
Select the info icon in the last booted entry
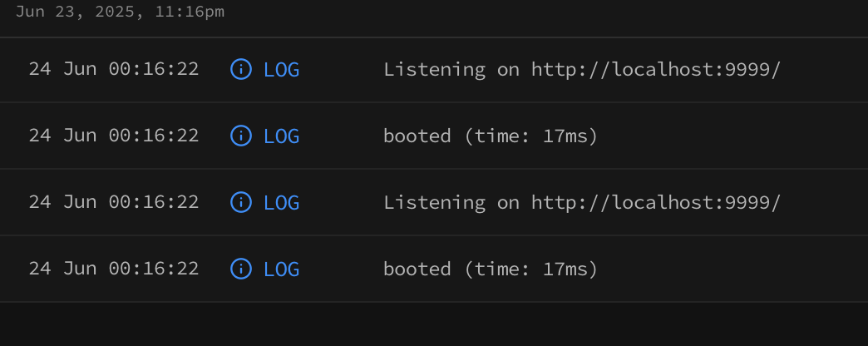click(241, 269)
